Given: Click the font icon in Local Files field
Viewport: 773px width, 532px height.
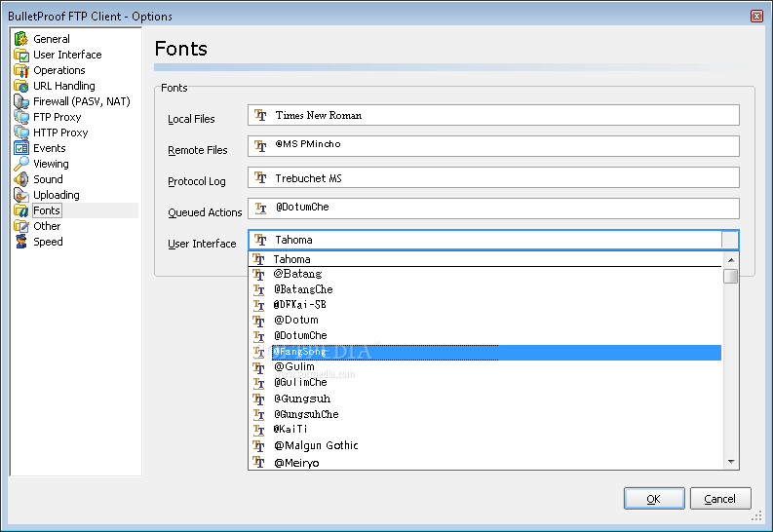Looking at the screenshot, I should pos(260,115).
